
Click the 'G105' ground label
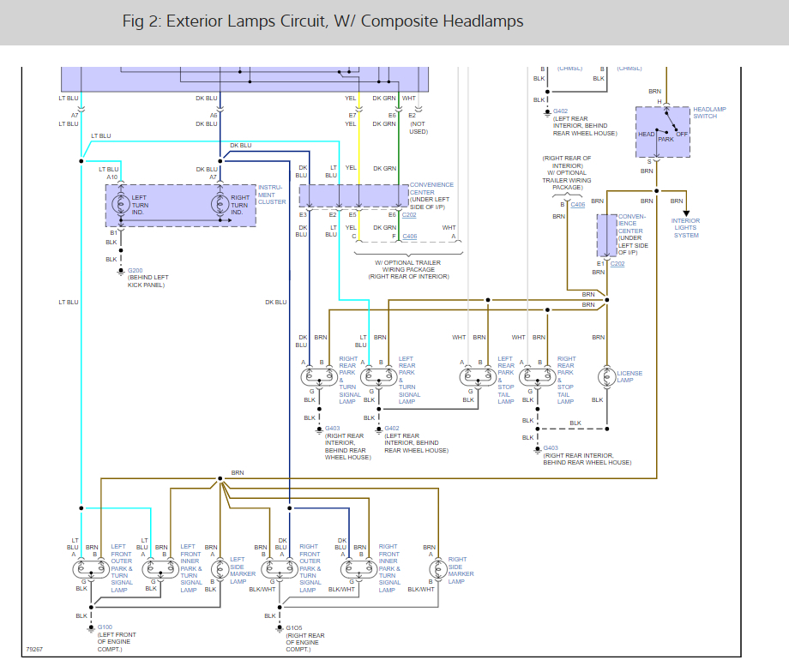pos(294,627)
